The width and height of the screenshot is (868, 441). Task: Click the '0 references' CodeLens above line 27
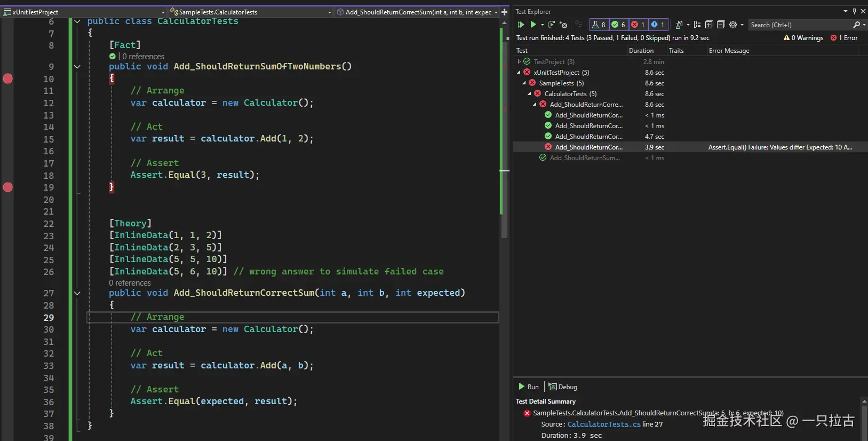tap(130, 283)
